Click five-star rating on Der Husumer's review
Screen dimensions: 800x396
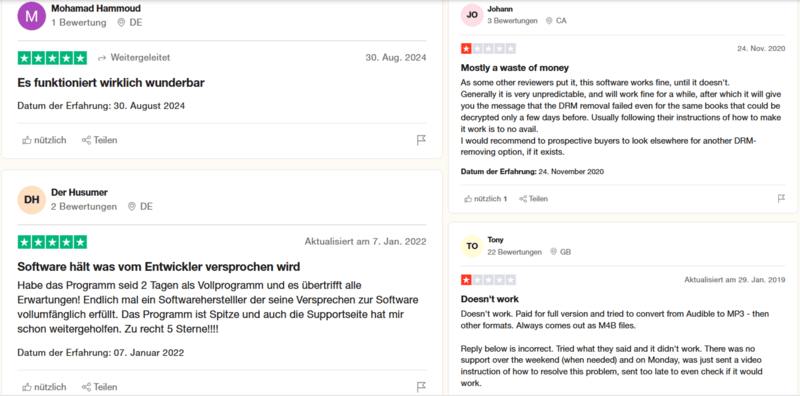52,242
